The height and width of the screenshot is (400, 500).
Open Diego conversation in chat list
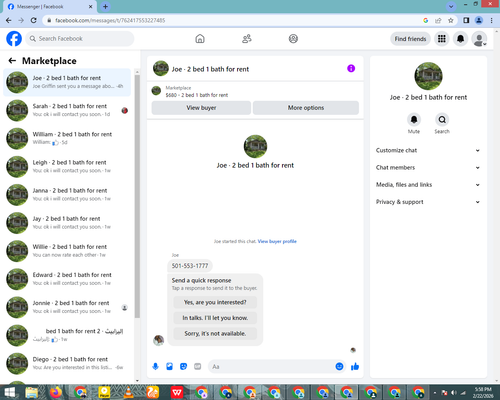pyautogui.click(x=67, y=363)
